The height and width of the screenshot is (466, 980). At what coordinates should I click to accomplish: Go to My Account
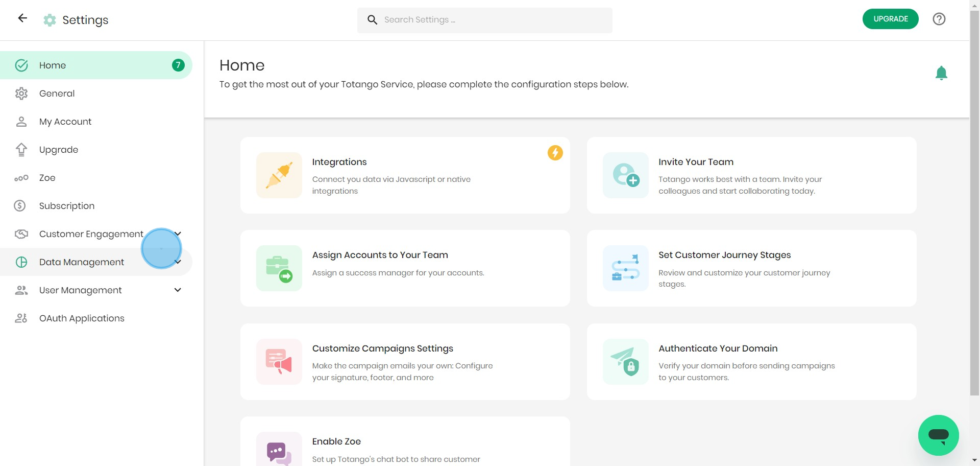pyautogui.click(x=96, y=122)
